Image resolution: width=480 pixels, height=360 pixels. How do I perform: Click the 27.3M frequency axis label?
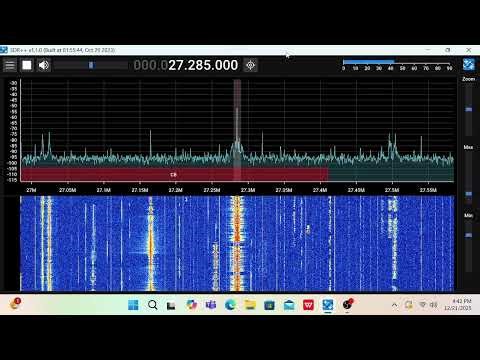[248, 190]
